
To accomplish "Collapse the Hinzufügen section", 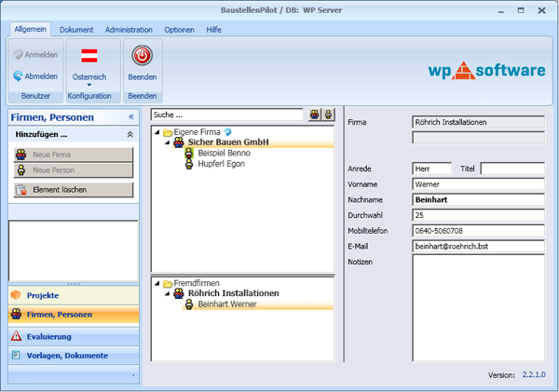I will (x=130, y=135).
